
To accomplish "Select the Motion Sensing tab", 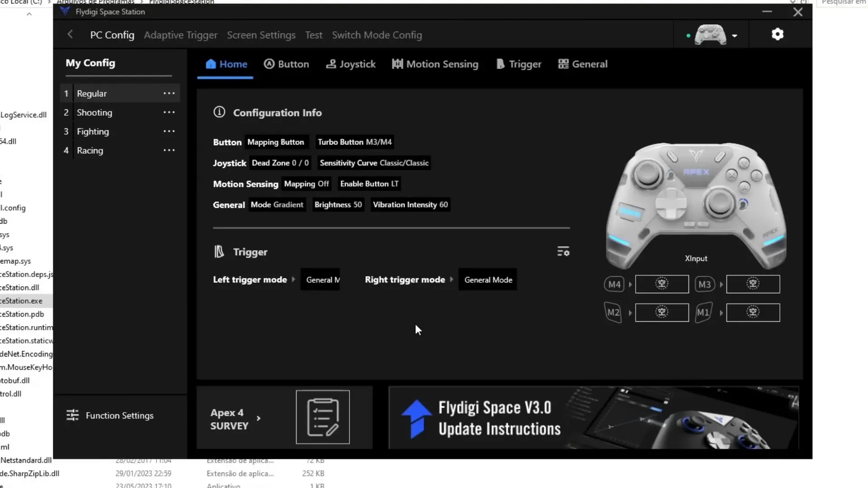I will pyautogui.click(x=435, y=64).
